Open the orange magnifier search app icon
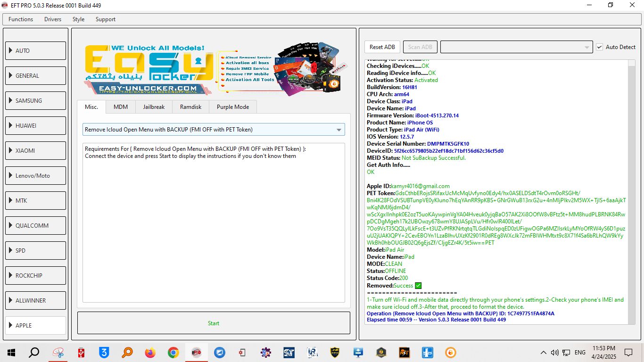Viewport: 644px width, 362px height. (127, 352)
